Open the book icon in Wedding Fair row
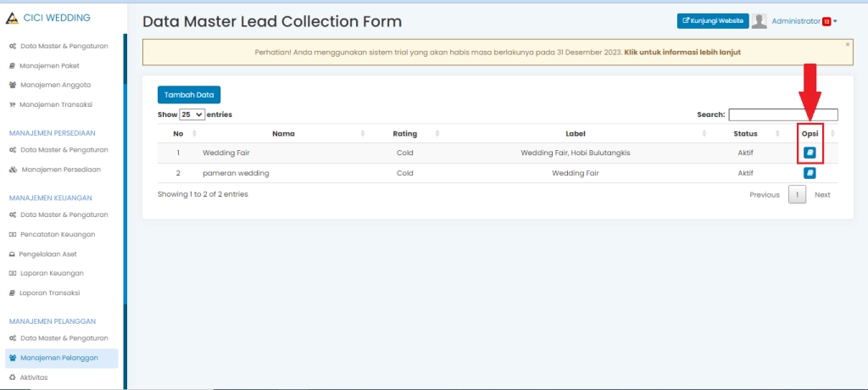868x390 pixels. point(810,153)
